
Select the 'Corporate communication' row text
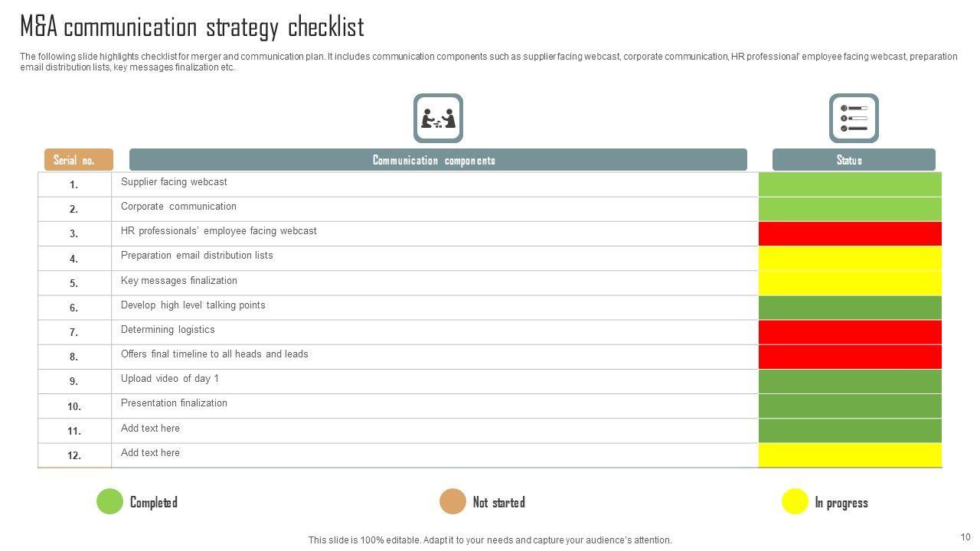coord(178,207)
